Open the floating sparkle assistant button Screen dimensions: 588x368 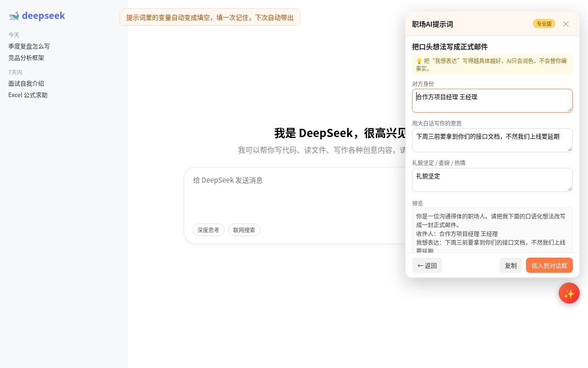click(569, 293)
